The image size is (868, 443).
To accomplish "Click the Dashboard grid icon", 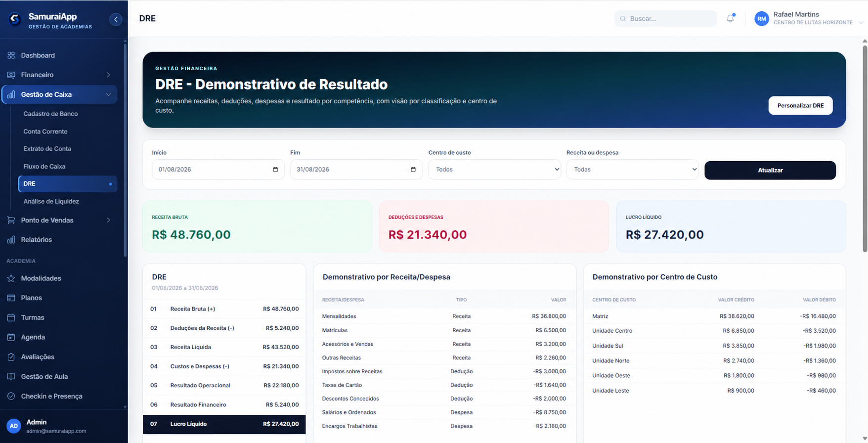I will (x=11, y=55).
